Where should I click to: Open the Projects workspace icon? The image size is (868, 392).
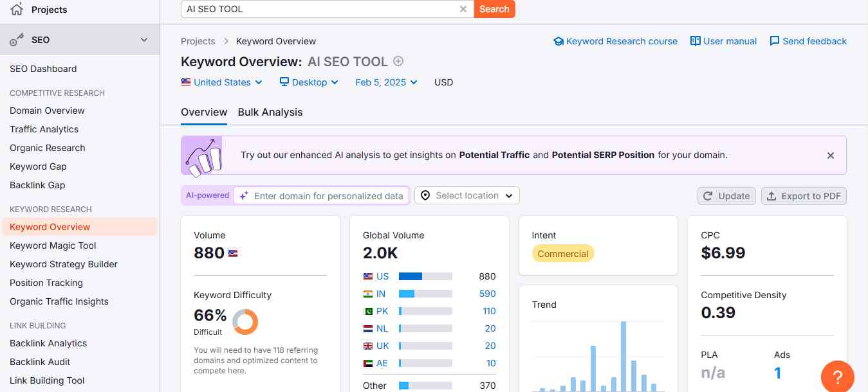click(x=16, y=9)
